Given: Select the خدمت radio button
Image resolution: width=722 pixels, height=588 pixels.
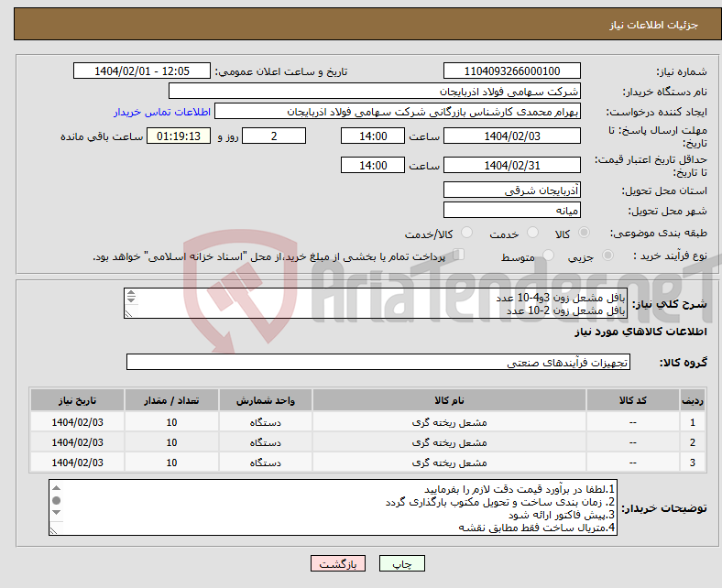Looking at the screenshot, I should (x=532, y=233).
